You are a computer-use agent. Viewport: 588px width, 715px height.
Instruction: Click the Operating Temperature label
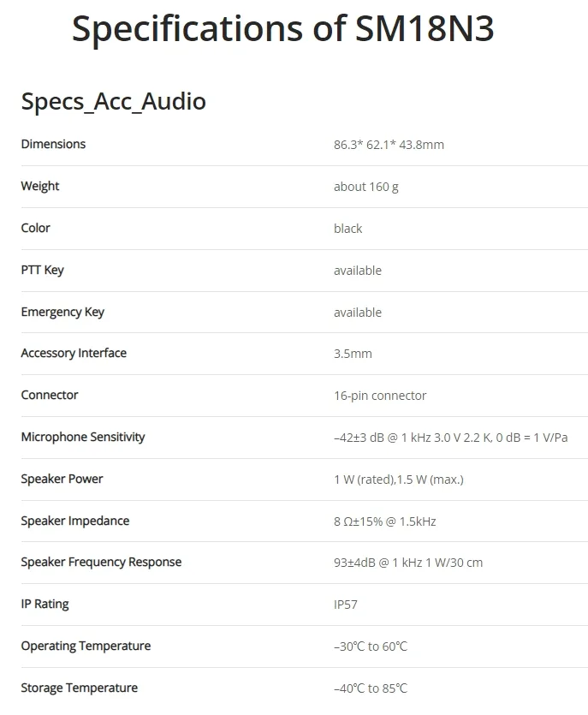(86, 646)
